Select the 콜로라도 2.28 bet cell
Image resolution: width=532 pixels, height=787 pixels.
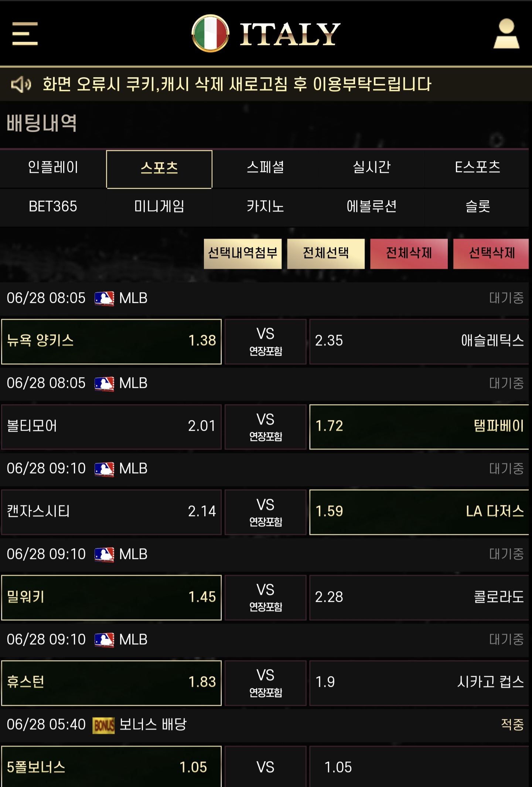419,597
